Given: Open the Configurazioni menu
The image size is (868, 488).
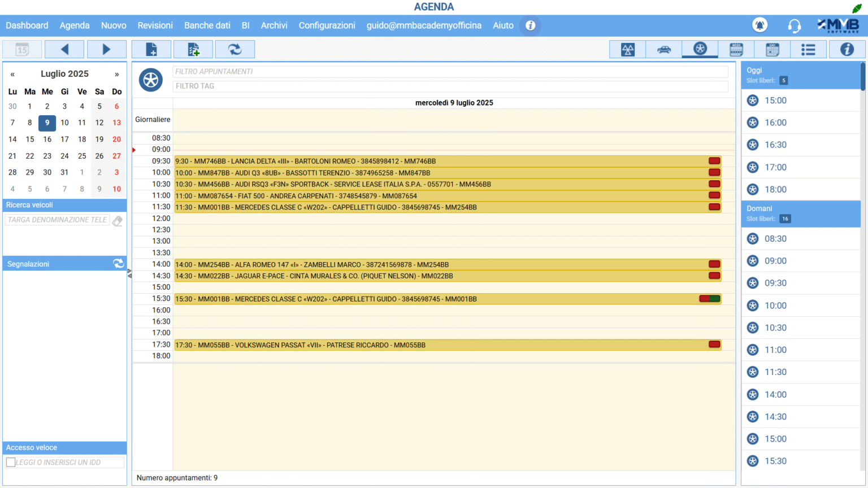Looking at the screenshot, I should pos(327,25).
